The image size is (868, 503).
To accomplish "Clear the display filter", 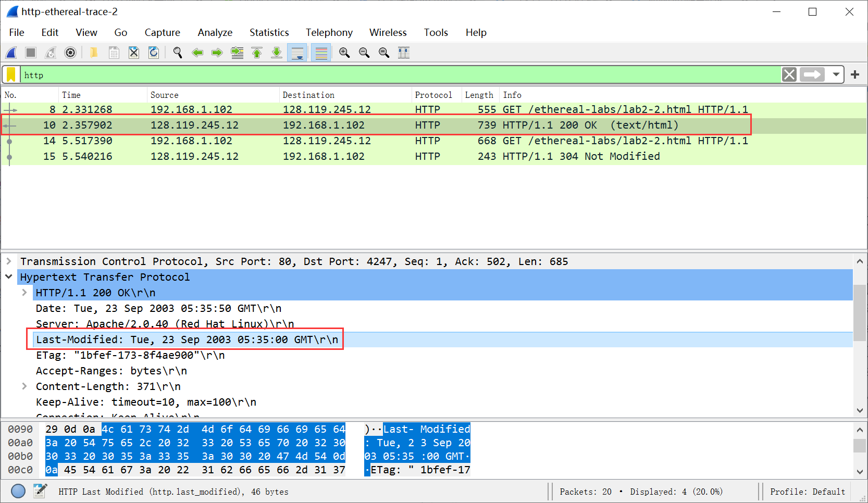I will pyautogui.click(x=789, y=75).
